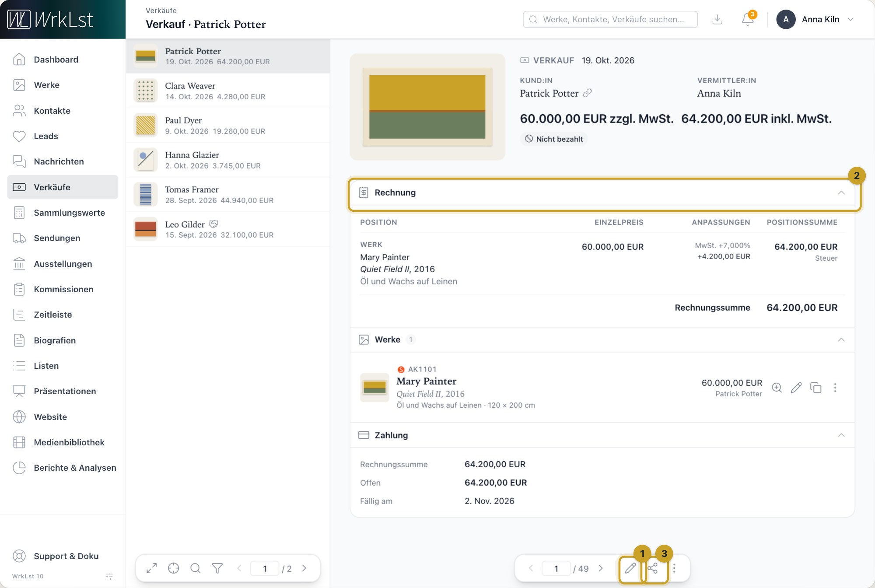Go to Ausstellungen in sidebar
Image resolution: width=875 pixels, height=588 pixels.
tap(63, 264)
